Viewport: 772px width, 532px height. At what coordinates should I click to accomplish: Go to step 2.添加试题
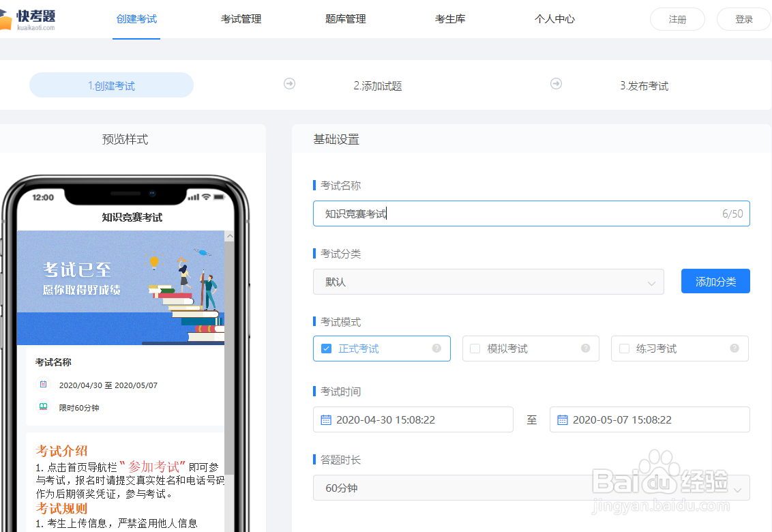coord(378,86)
